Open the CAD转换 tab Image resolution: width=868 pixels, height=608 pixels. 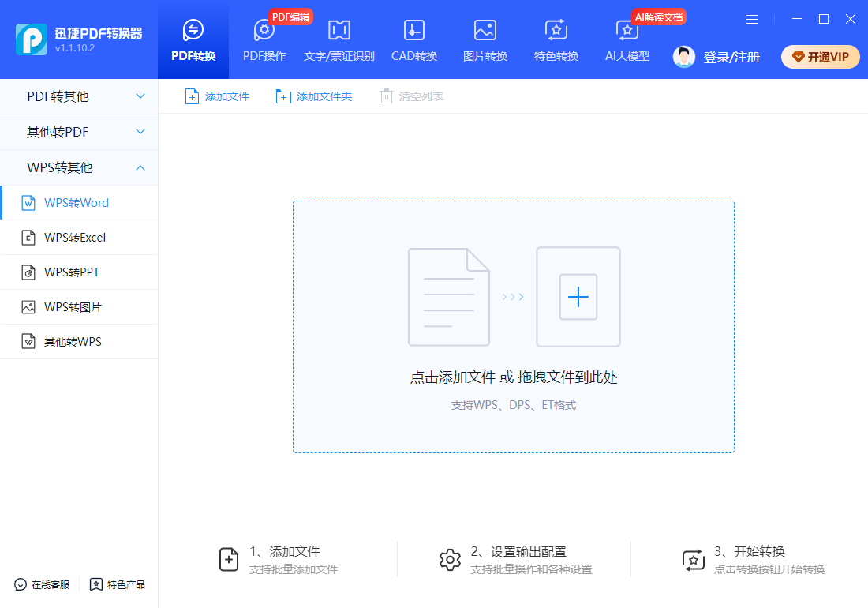[414, 39]
